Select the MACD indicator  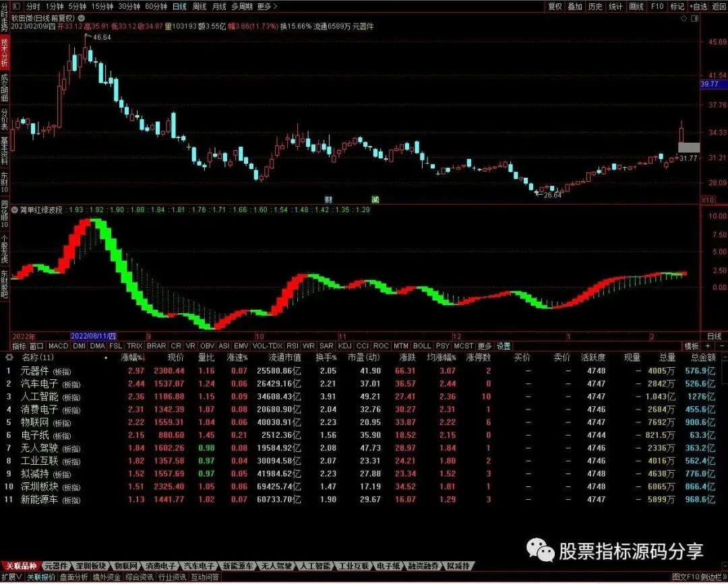pyautogui.click(x=59, y=346)
